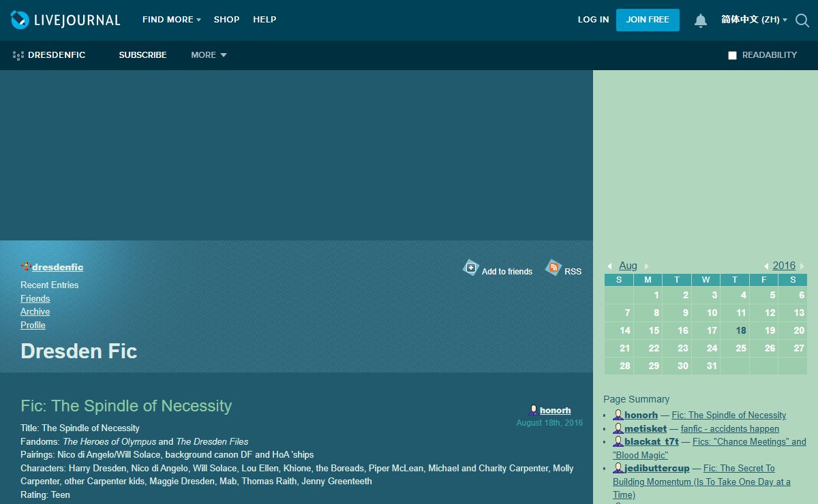The height and width of the screenshot is (504, 818).
Task: Open the Aug month link in calendar
Action: pyautogui.click(x=628, y=266)
